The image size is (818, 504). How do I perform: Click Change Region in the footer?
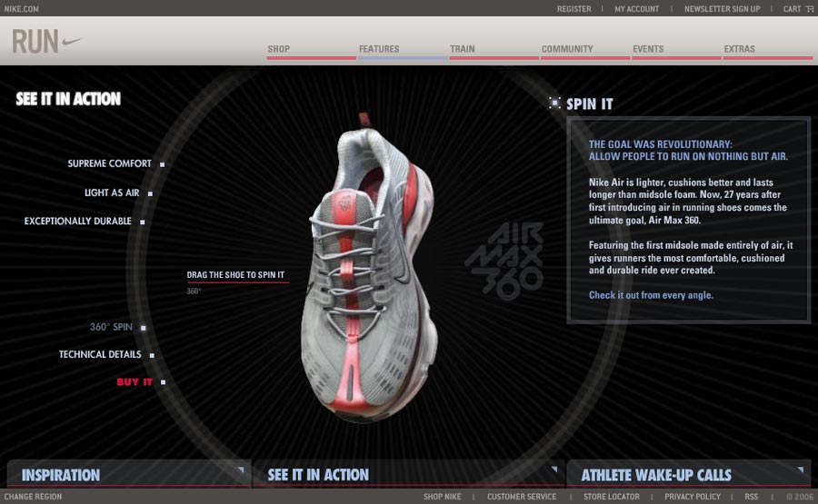[x=33, y=497]
